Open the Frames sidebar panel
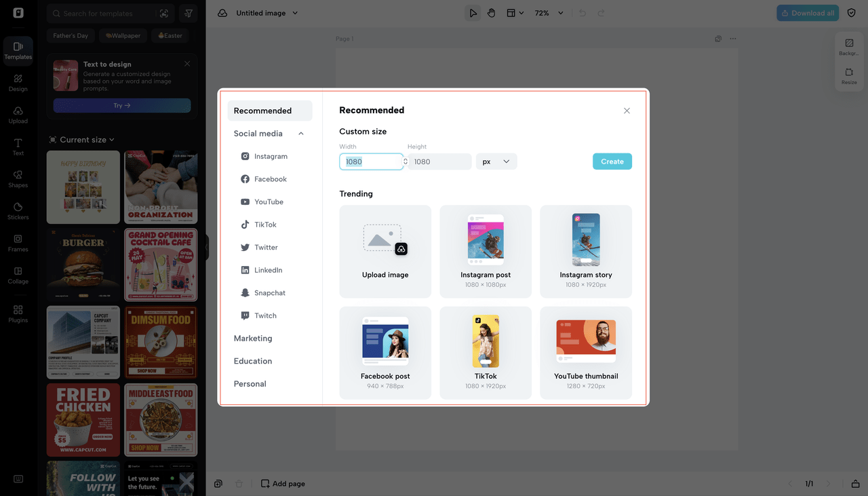 [18, 243]
